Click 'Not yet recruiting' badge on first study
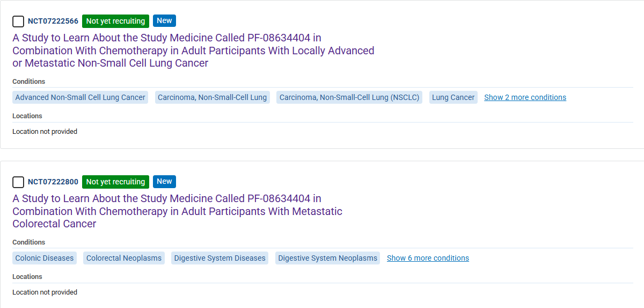 (x=115, y=22)
